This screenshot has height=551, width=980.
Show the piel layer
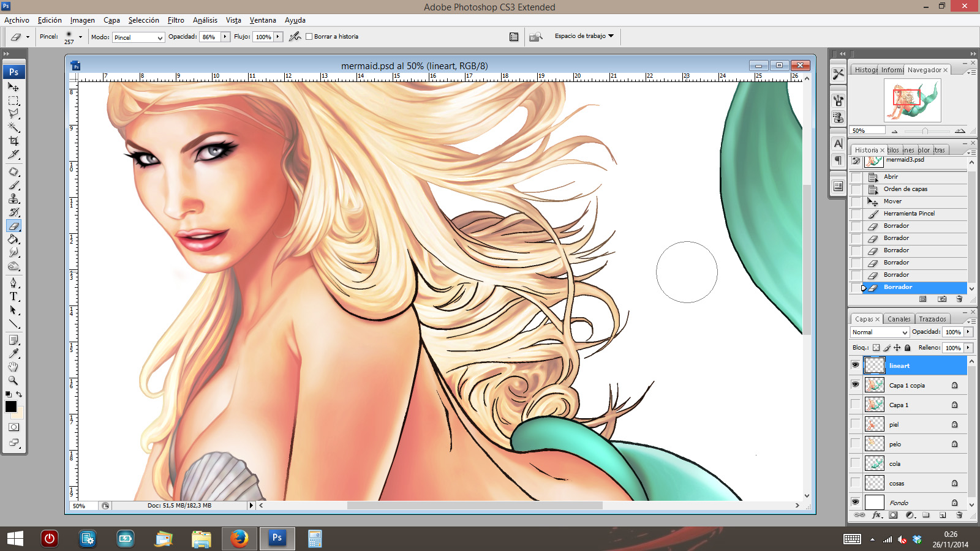pyautogui.click(x=855, y=424)
